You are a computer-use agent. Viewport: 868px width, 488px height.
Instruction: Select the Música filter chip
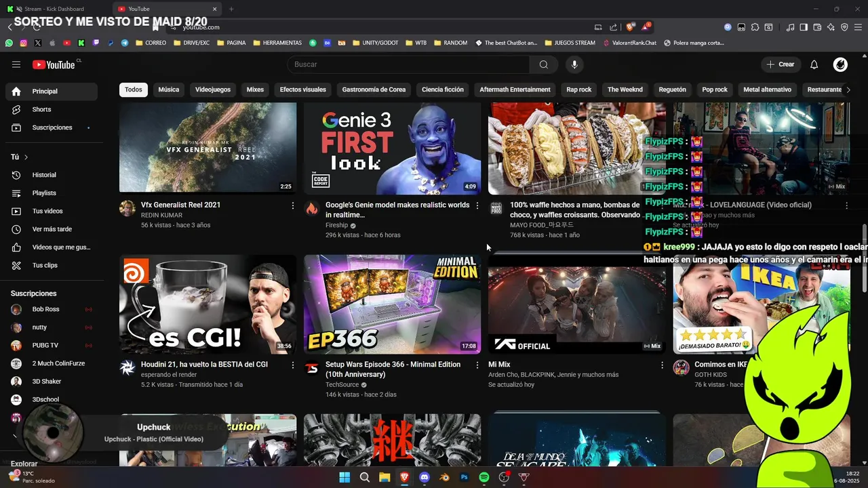(x=169, y=89)
